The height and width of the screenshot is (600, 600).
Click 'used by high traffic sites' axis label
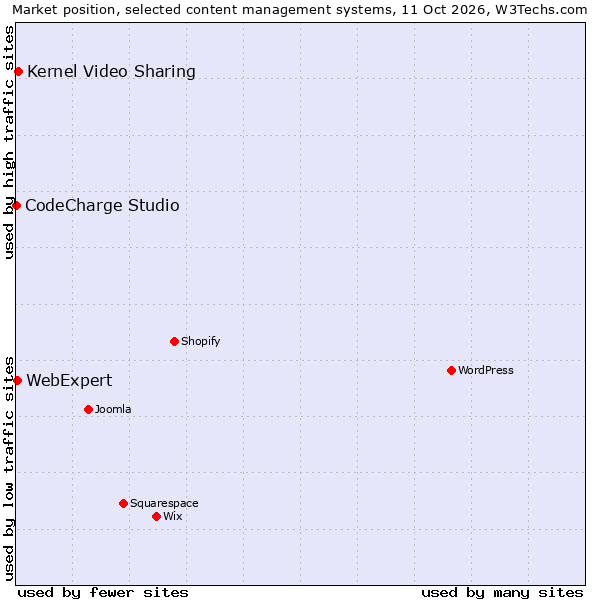tap(9, 142)
